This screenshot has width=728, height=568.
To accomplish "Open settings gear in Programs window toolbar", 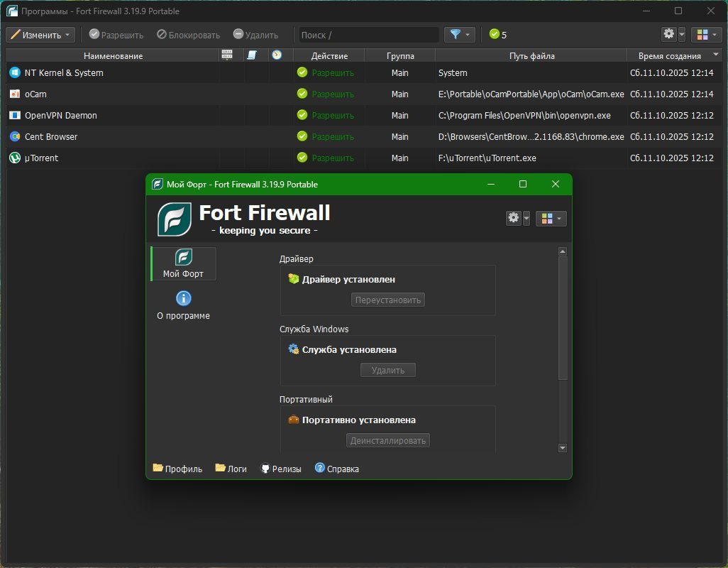I will (x=668, y=34).
